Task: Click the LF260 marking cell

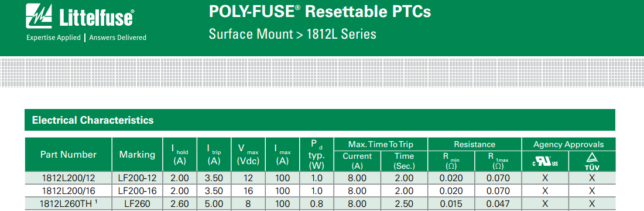Action: click(x=137, y=203)
